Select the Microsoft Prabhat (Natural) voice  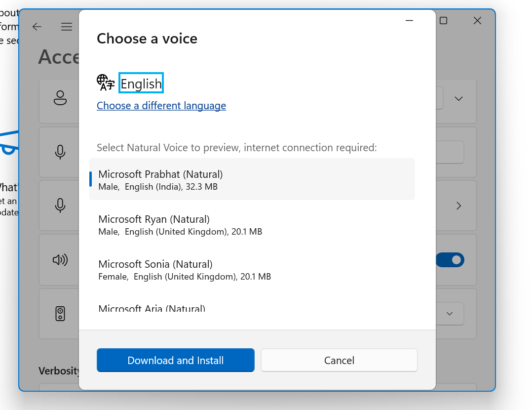pyautogui.click(x=252, y=179)
